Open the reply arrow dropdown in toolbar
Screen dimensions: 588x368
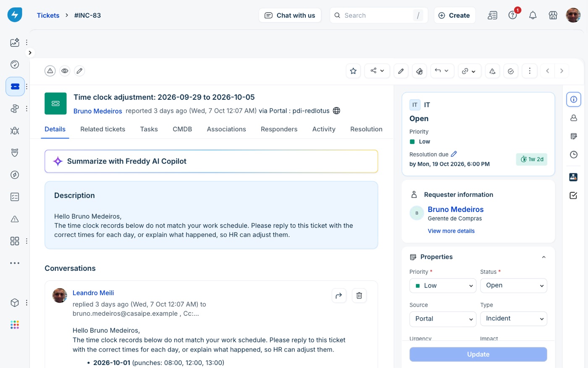(442, 71)
